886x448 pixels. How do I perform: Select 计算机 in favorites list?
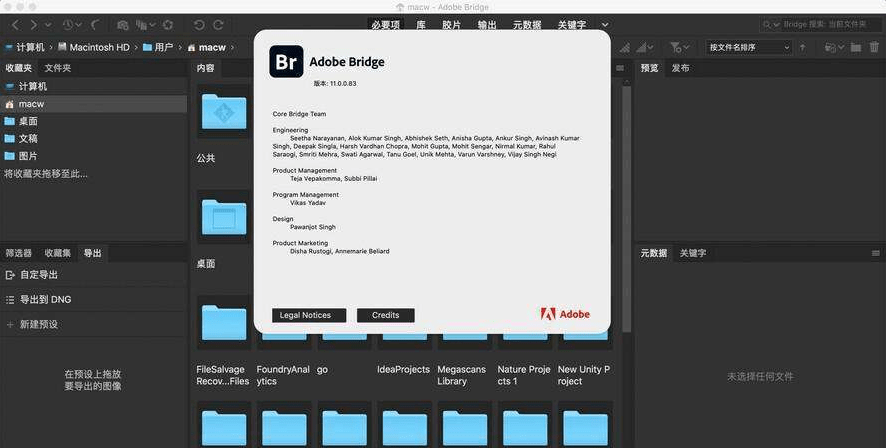(x=93, y=86)
